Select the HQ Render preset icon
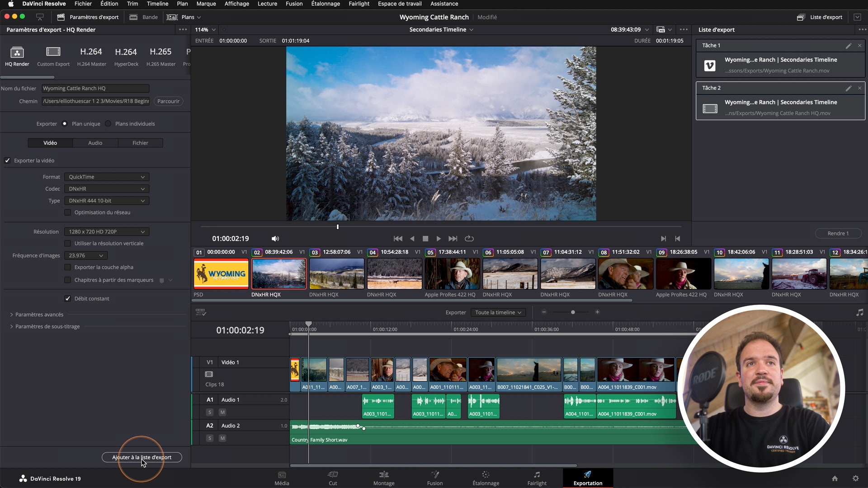868x488 pixels. pos(17,52)
